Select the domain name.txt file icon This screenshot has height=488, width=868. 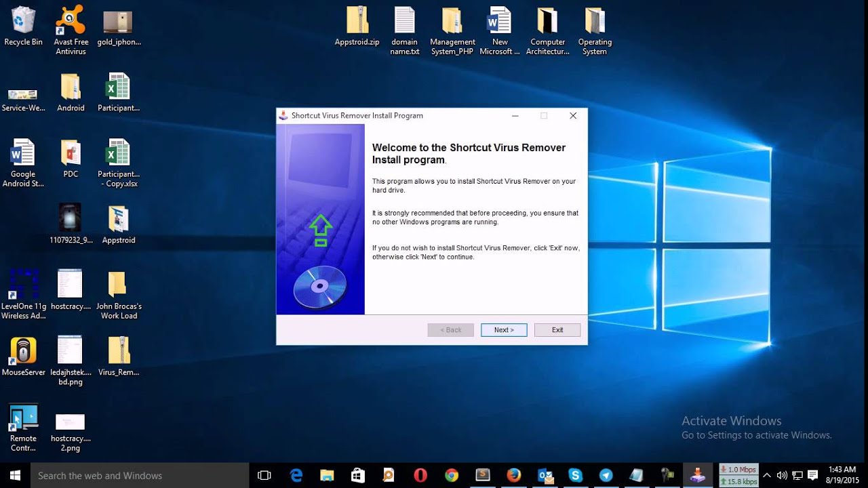pos(405,30)
